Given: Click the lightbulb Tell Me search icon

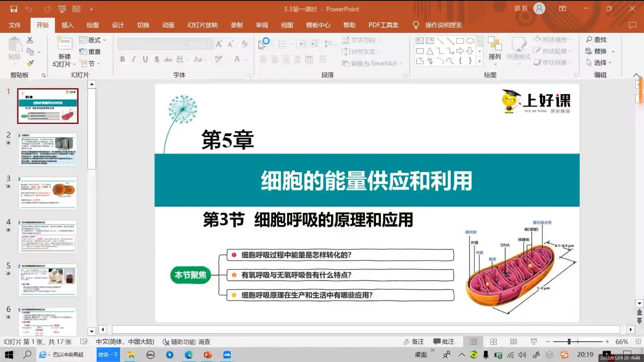Looking at the screenshot, I should [x=416, y=25].
